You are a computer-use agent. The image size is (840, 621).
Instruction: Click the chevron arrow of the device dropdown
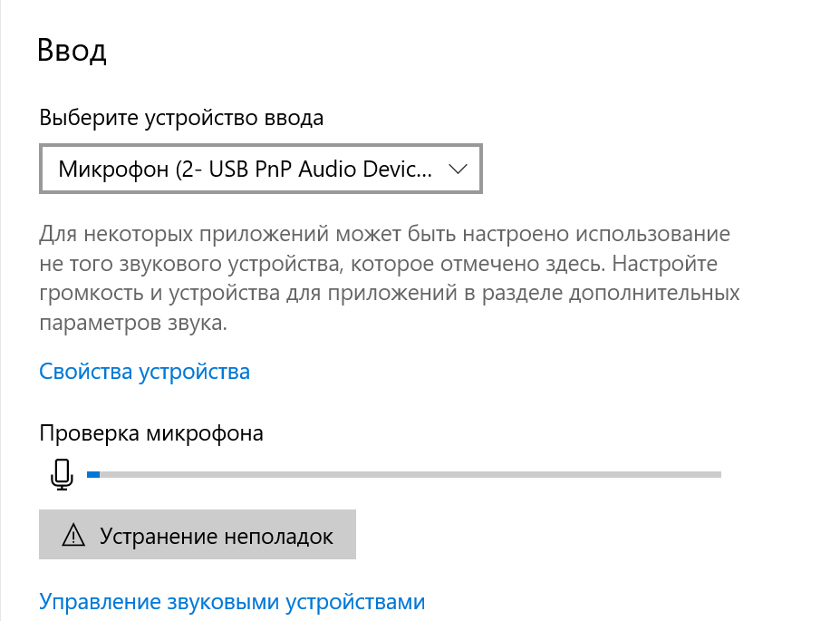point(459,169)
